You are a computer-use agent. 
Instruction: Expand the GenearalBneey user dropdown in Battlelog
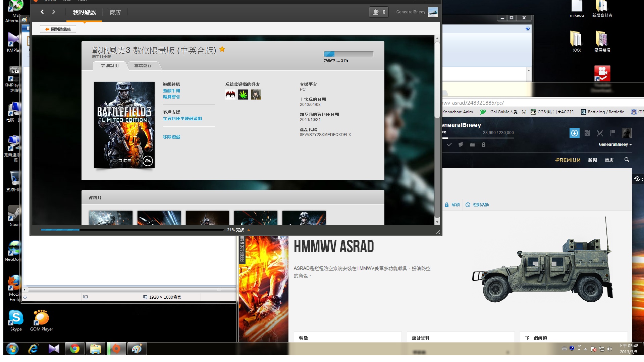[615, 144]
